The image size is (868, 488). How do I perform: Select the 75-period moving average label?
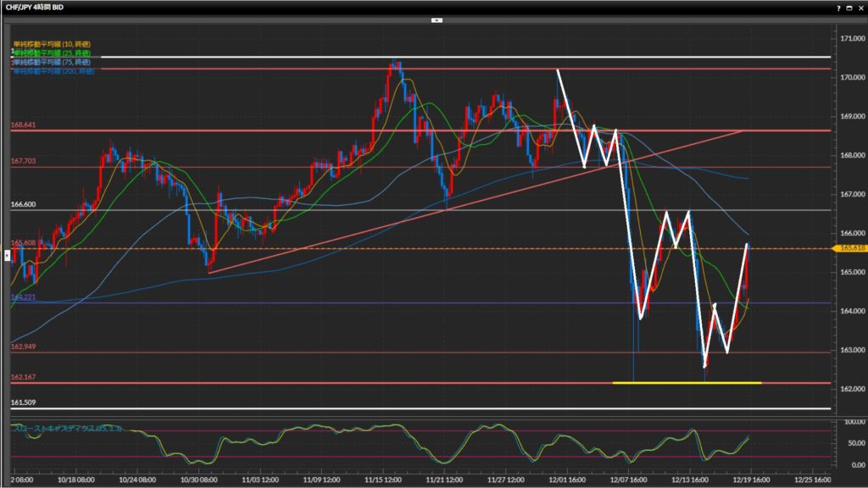[x=53, y=62]
